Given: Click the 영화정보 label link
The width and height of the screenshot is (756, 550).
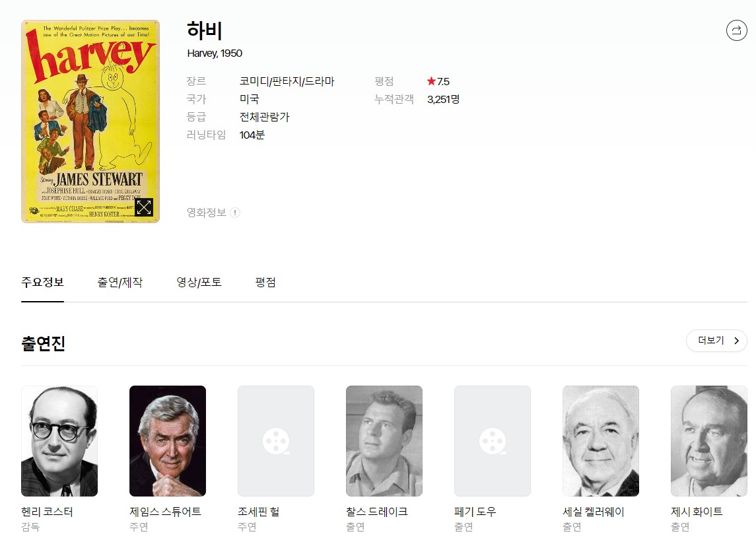Looking at the screenshot, I should click(x=207, y=213).
